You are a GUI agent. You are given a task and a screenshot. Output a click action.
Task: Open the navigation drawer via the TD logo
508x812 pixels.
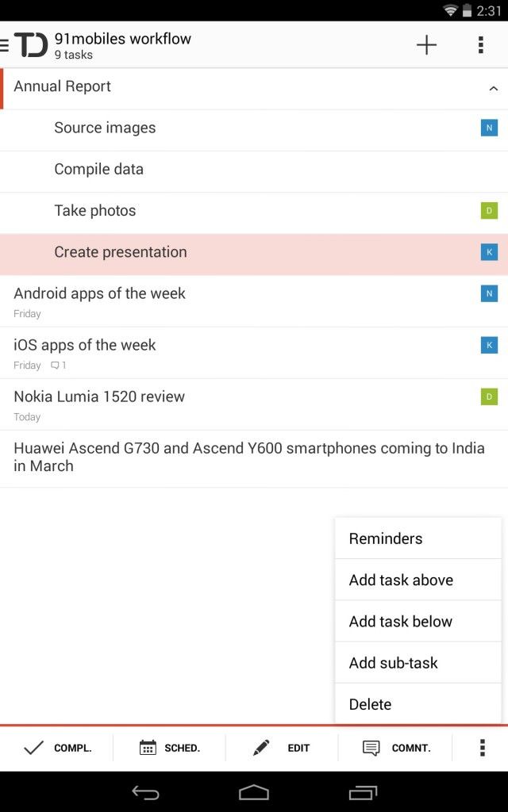tap(25, 45)
